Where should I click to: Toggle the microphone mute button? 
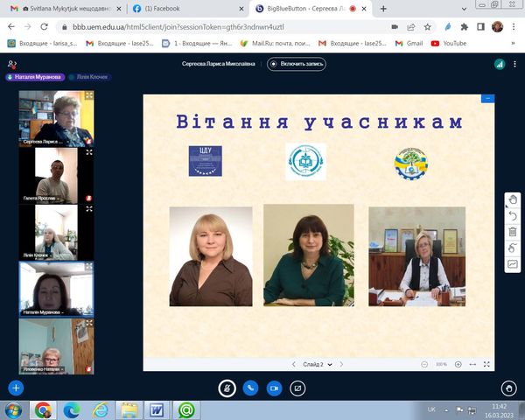(227, 387)
